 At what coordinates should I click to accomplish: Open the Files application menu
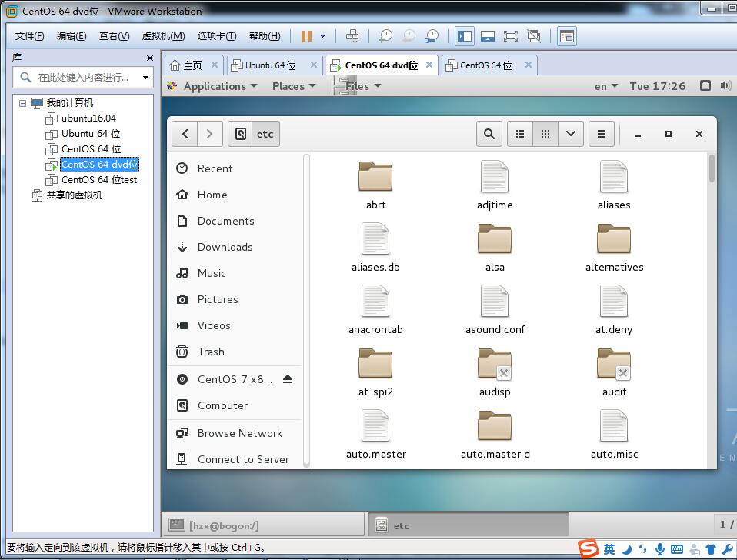(358, 86)
